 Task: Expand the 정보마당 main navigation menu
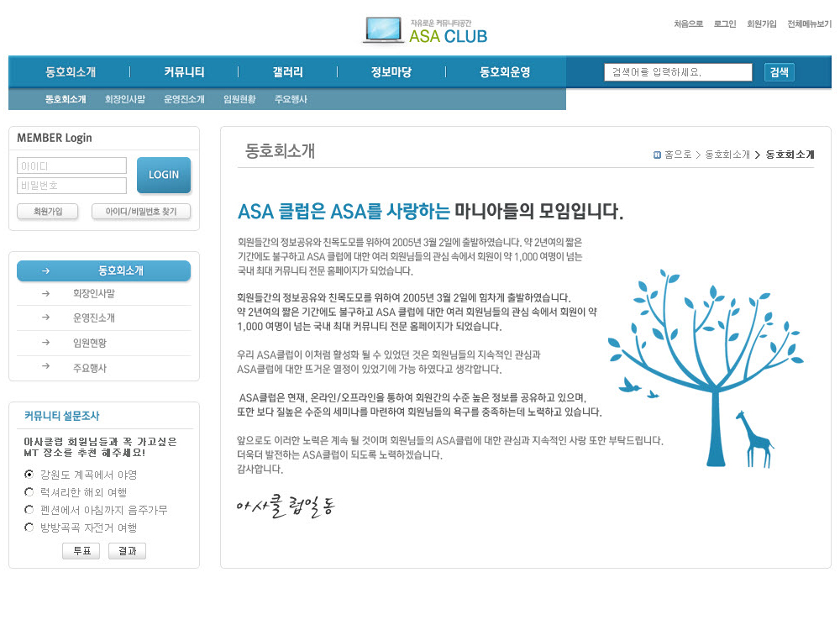pos(391,72)
